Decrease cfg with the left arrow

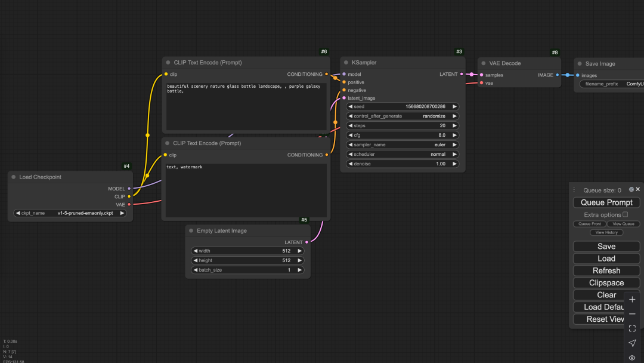(351, 135)
